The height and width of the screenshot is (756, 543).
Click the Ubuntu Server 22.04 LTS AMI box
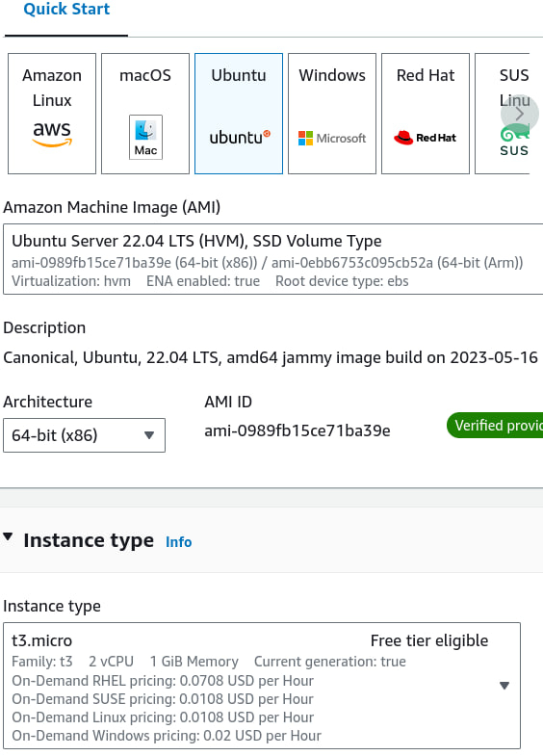pos(272,259)
